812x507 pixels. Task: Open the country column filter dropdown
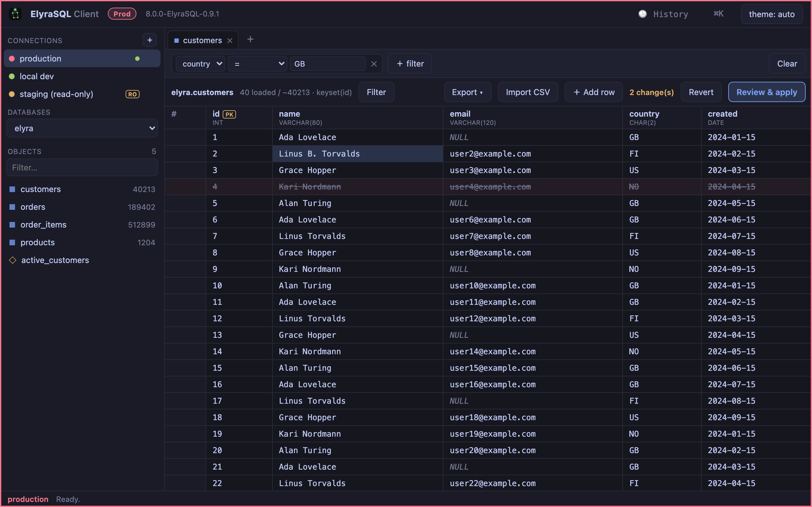pyautogui.click(x=201, y=64)
